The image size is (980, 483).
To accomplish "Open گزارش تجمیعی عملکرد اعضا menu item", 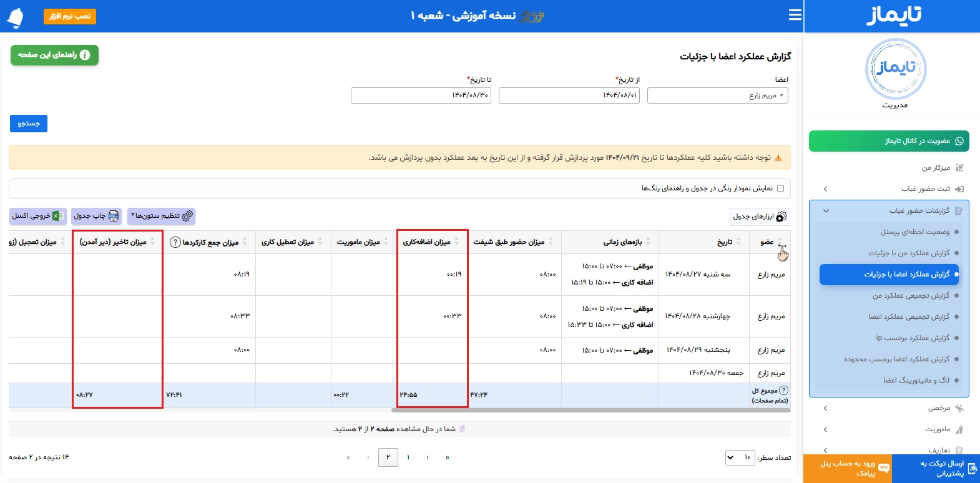I will click(908, 316).
